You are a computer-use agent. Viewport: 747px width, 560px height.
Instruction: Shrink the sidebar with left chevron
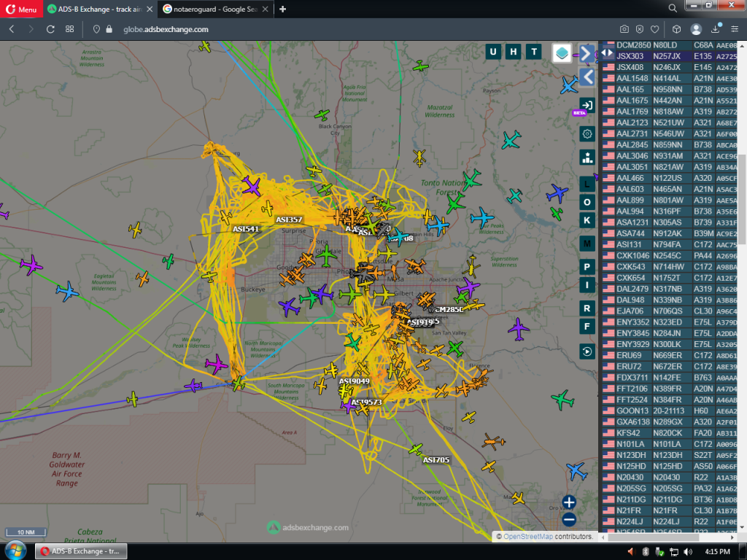pos(587,77)
